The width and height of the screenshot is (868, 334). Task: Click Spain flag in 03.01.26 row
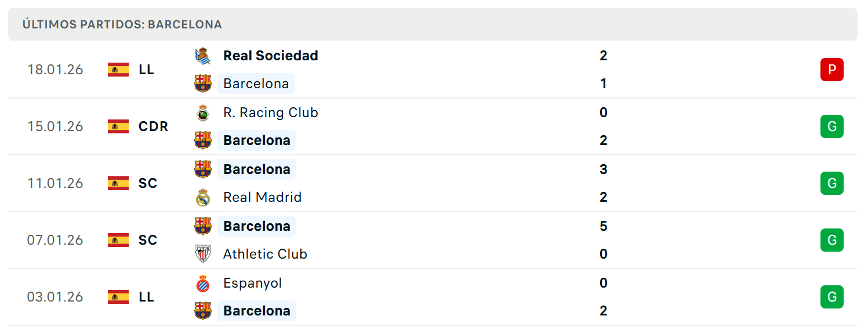pyautogui.click(x=118, y=297)
